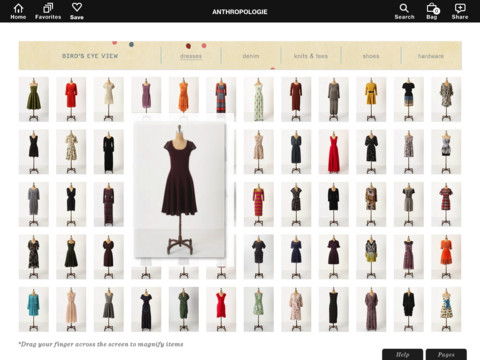Viewport: 480px width, 360px height.
Task: Open the shopping Bag icon
Action: [x=432, y=11]
